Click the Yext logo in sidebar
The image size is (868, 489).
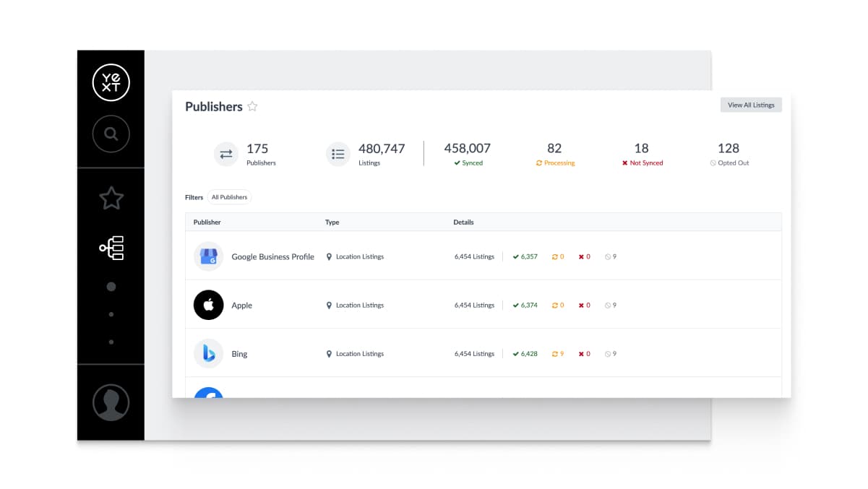tap(111, 82)
